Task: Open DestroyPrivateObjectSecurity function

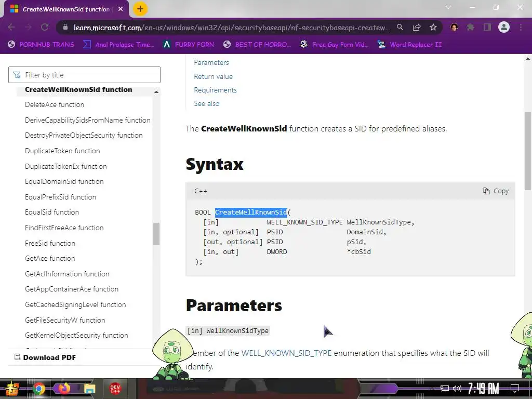Action: click(x=84, y=135)
